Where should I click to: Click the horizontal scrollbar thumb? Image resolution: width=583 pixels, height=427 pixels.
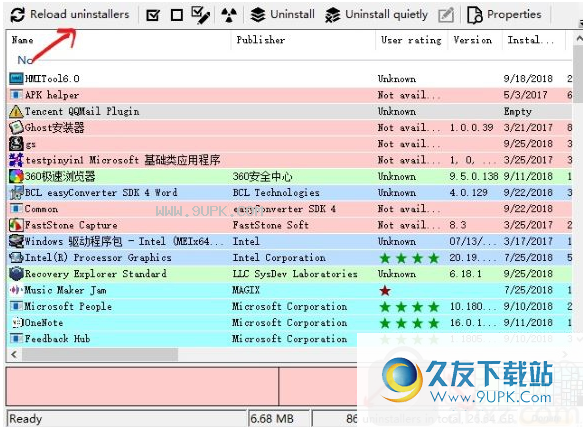100,354
